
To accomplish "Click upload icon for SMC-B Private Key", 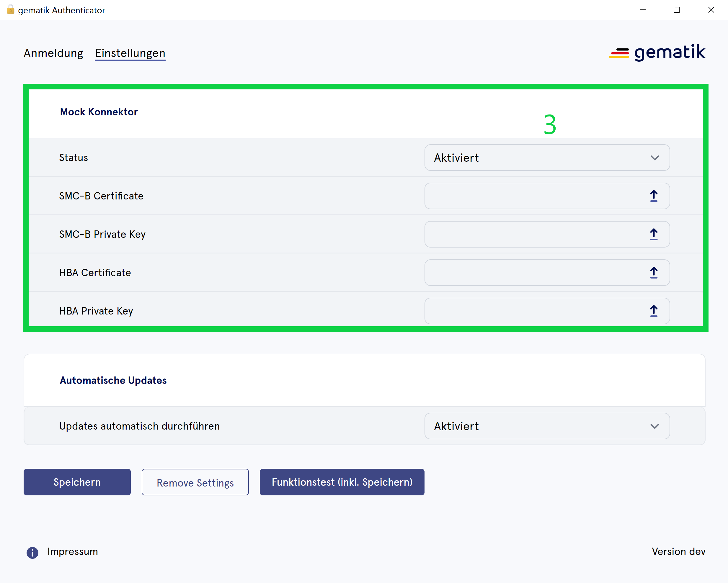I will click(653, 235).
